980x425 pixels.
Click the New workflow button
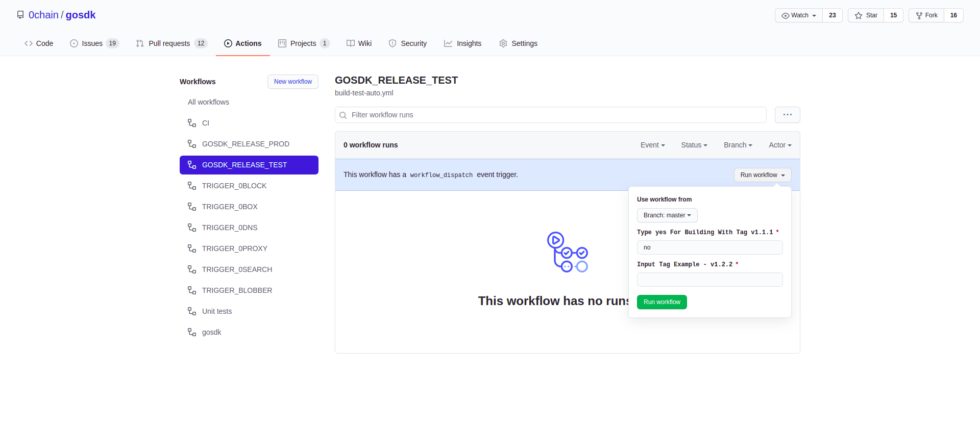coord(293,82)
